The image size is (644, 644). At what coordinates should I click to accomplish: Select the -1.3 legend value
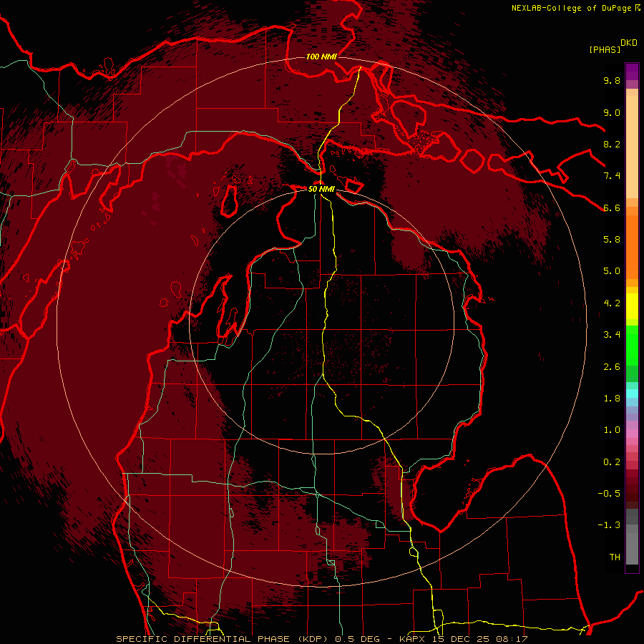tap(609, 525)
